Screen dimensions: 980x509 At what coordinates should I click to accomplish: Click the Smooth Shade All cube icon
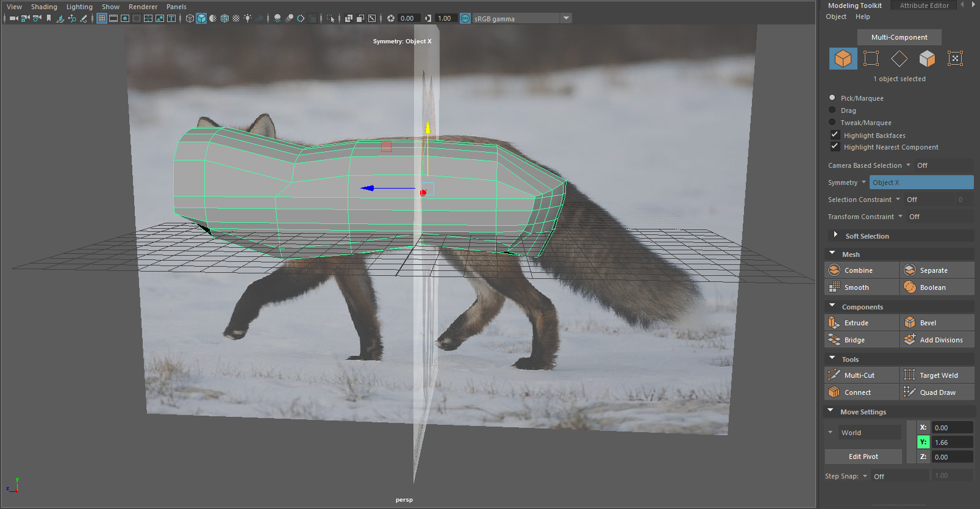201,18
